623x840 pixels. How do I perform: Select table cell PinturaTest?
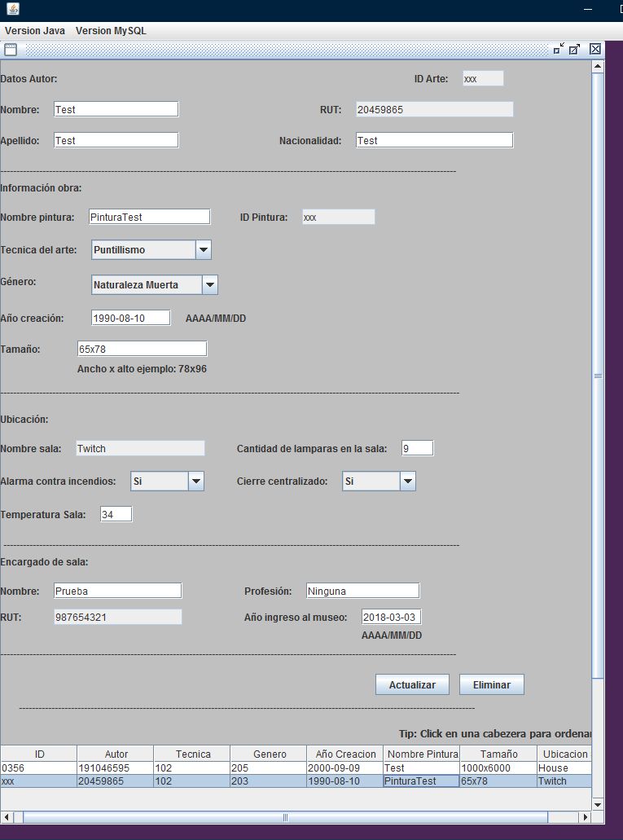(x=422, y=781)
